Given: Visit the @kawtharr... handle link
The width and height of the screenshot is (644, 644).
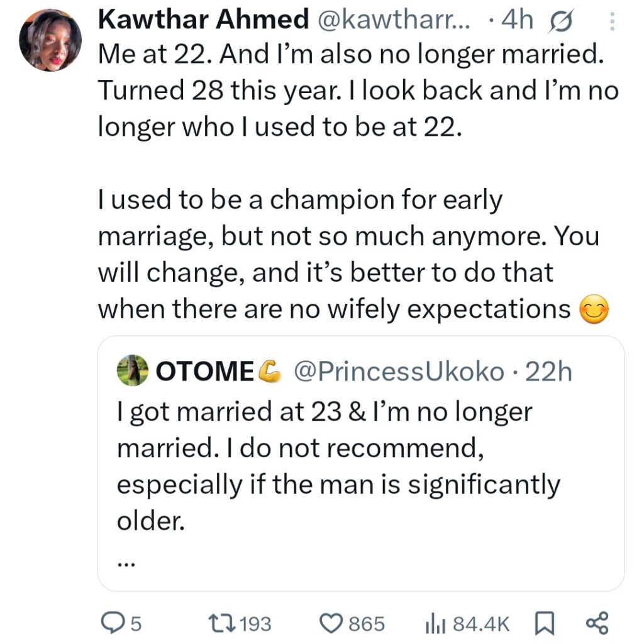Looking at the screenshot, I should [394, 19].
